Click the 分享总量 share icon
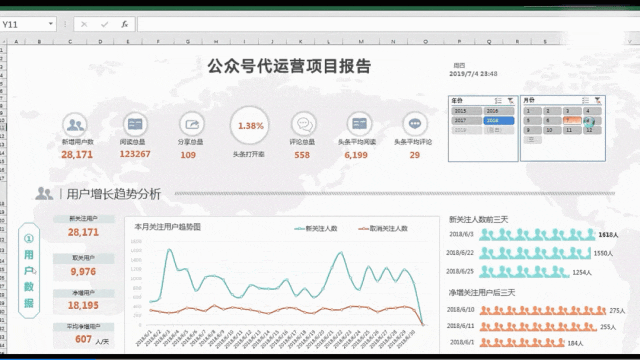This screenshot has width=640, height=360. 191,124
